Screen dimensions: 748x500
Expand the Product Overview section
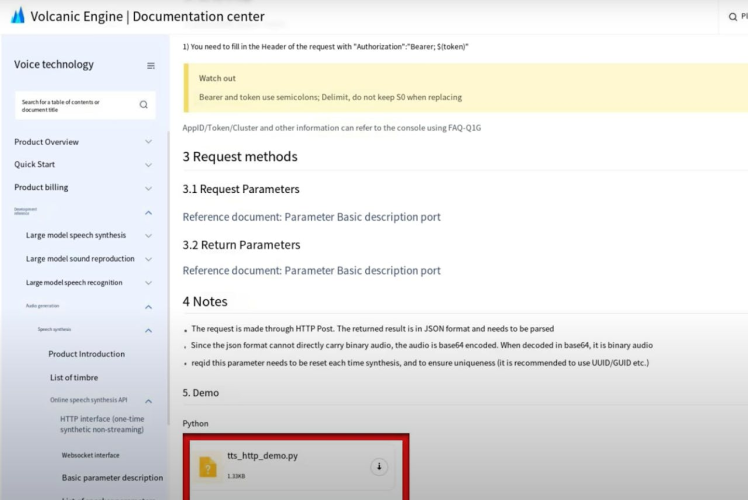tap(149, 142)
